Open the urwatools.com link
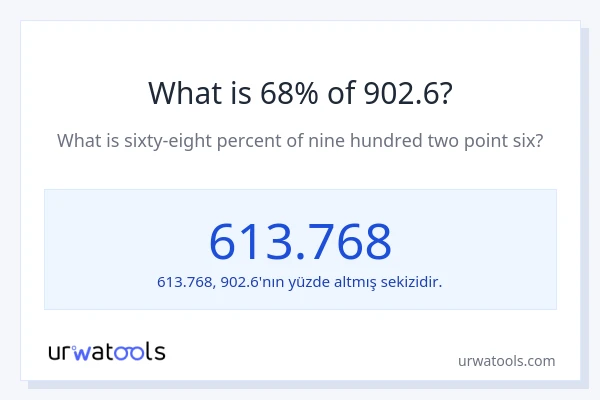The image size is (600, 400). (506, 360)
